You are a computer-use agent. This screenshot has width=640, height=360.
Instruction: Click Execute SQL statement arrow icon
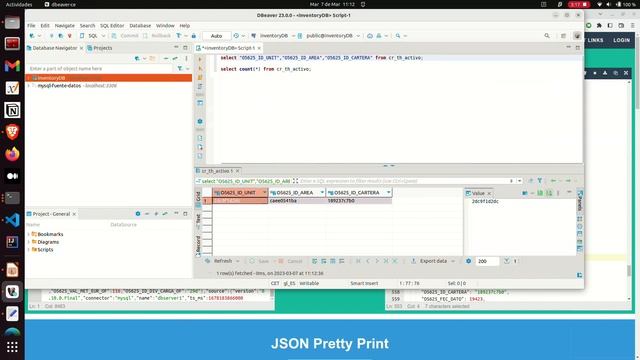[x=200, y=59]
